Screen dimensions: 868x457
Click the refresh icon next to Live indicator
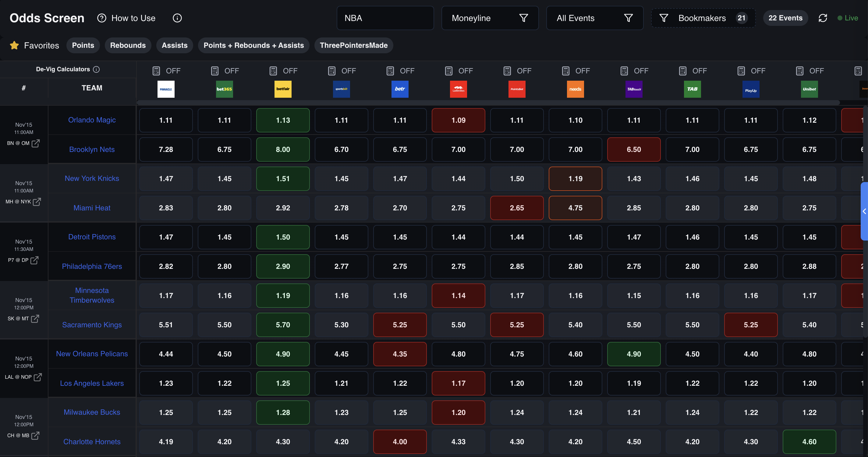[823, 18]
